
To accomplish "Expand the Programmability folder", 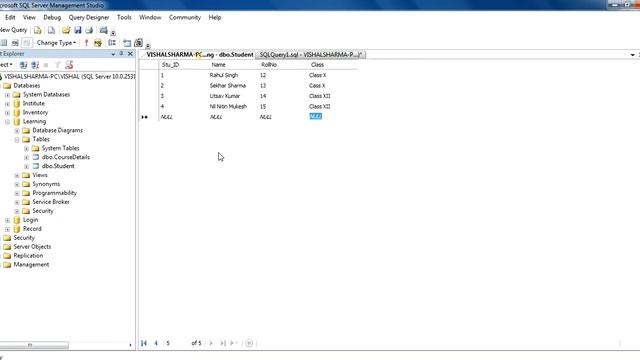I will coord(17,193).
